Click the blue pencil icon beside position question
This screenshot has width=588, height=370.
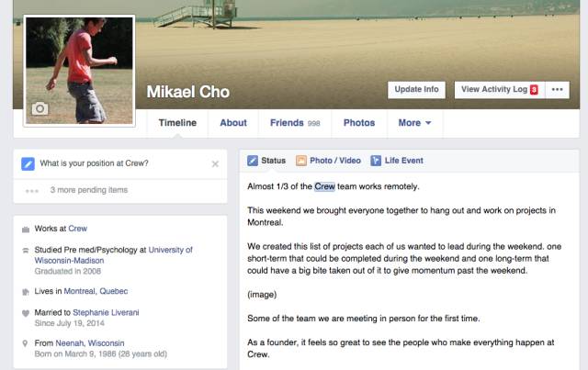[28, 163]
